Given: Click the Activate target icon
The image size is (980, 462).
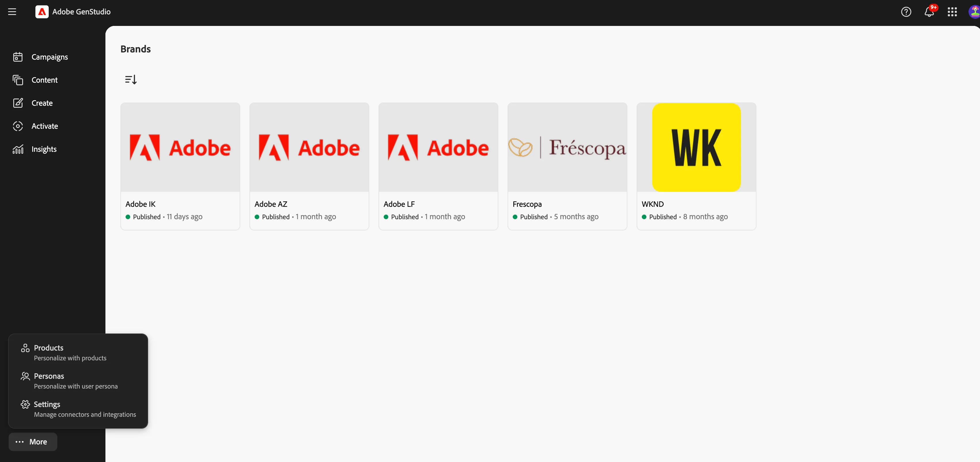Looking at the screenshot, I should [x=18, y=126].
